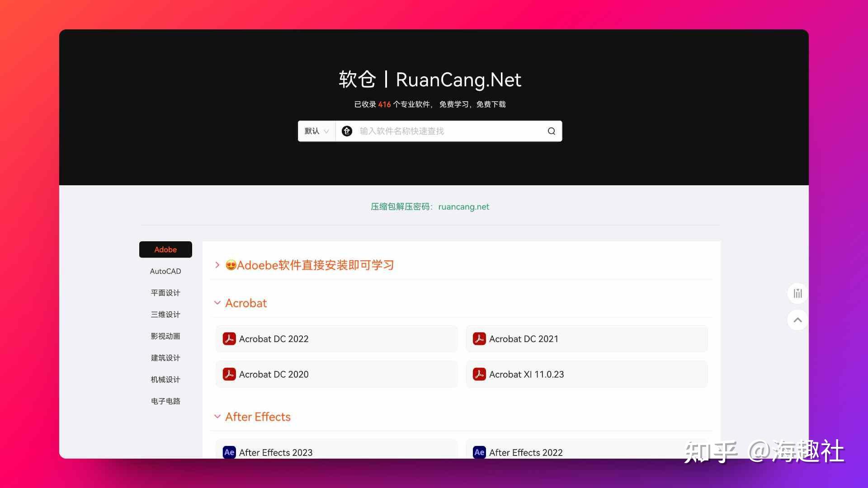The width and height of the screenshot is (868, 488).
Task: Click the Acrobat DC 2022 icon
Action: [229, 339]
